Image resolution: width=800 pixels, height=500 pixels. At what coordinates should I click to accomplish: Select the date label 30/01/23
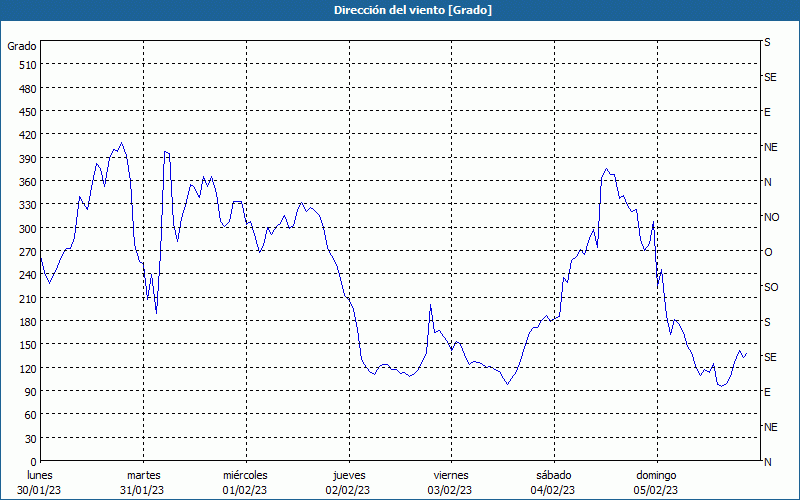pos(39,490)
